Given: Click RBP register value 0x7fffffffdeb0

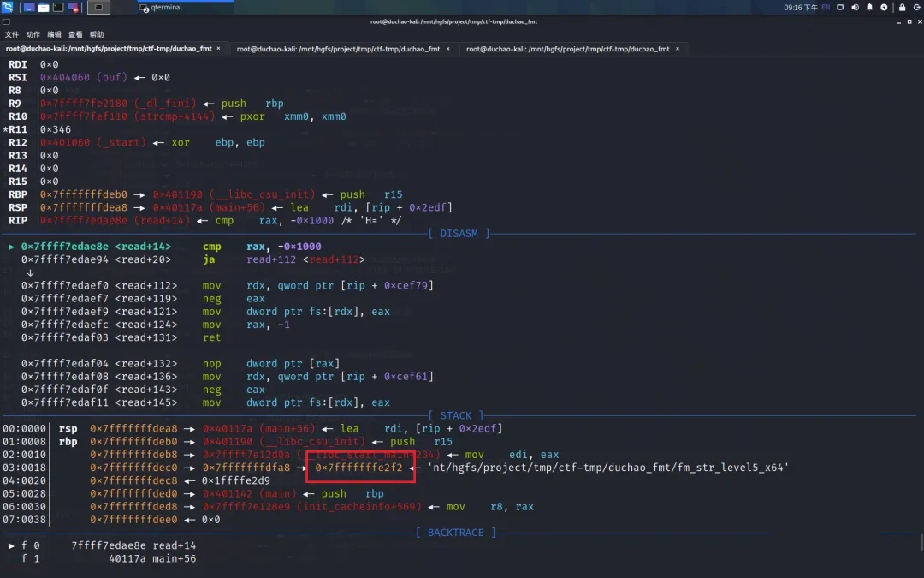Looking at the screenshot, I should [84, 194].
